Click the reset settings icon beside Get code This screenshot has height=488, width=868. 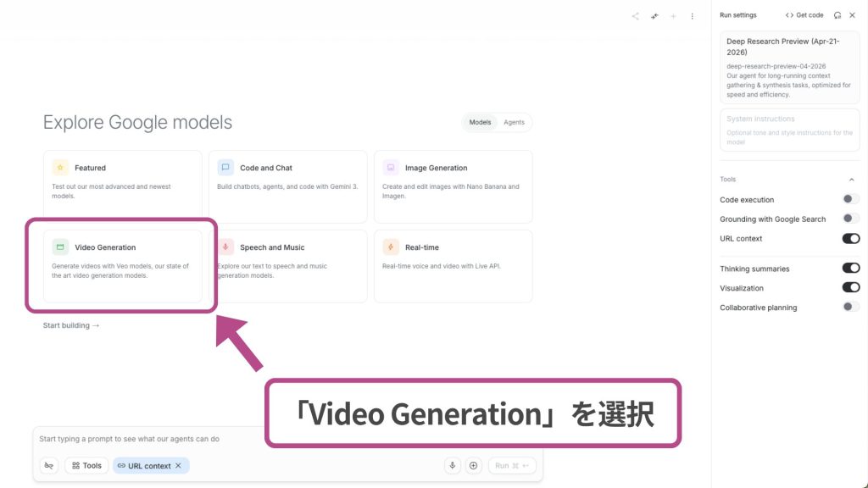(x=837, y=15)
